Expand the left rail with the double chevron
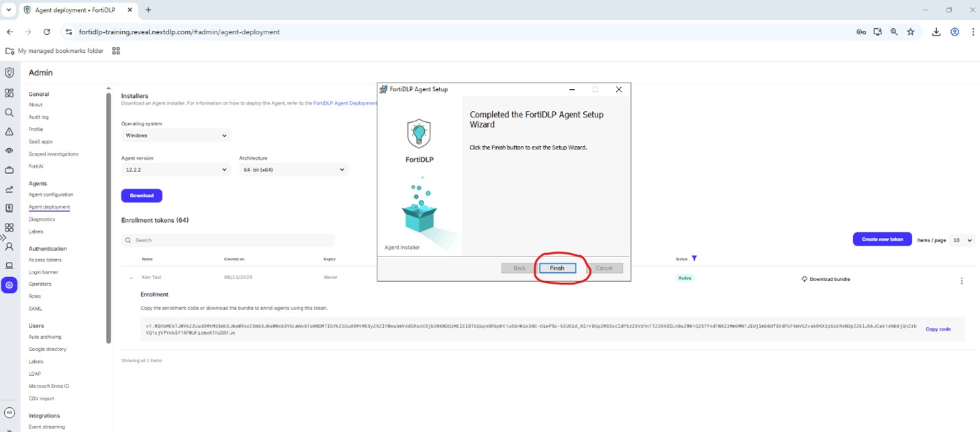The width and height of the screenshot is (980, 432). point(4,237)
